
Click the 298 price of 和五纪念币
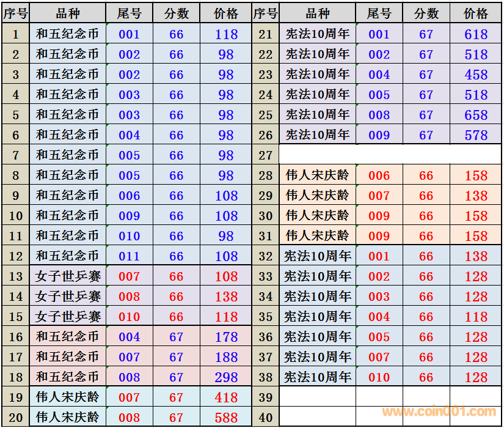tap(226, 377)
